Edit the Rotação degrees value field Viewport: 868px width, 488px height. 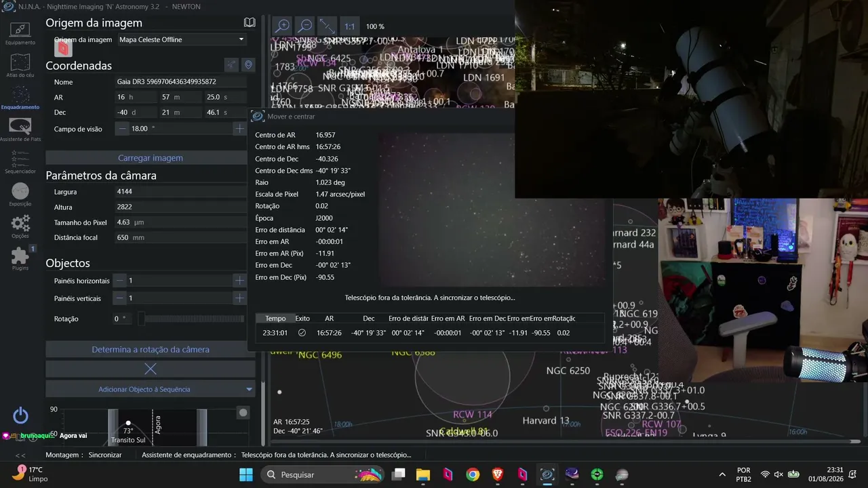click(123, 319)
